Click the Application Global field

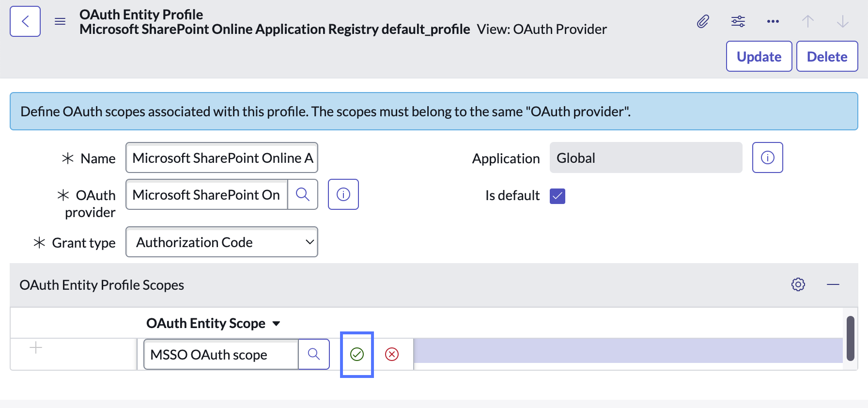pyautogui.click(x=646, y=157)
